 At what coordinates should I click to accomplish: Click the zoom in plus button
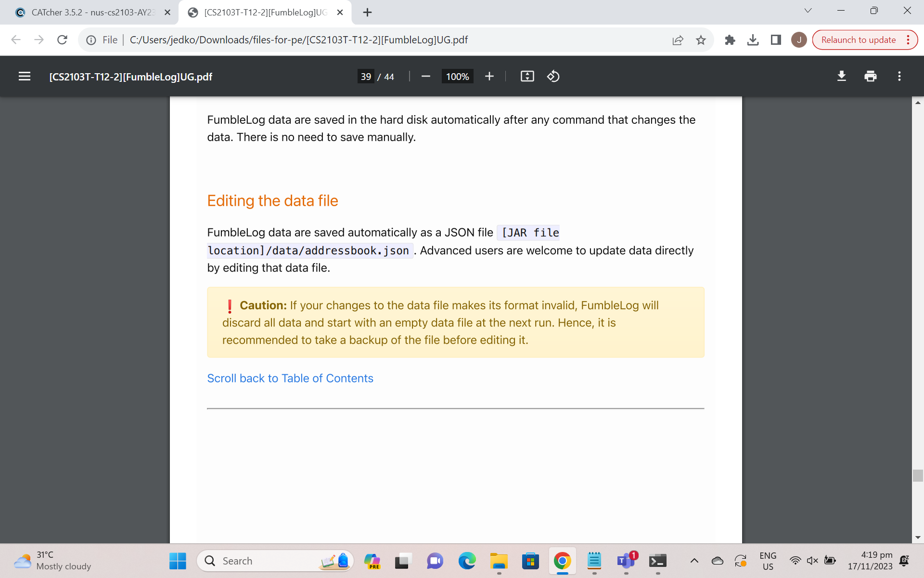(489, 76)
